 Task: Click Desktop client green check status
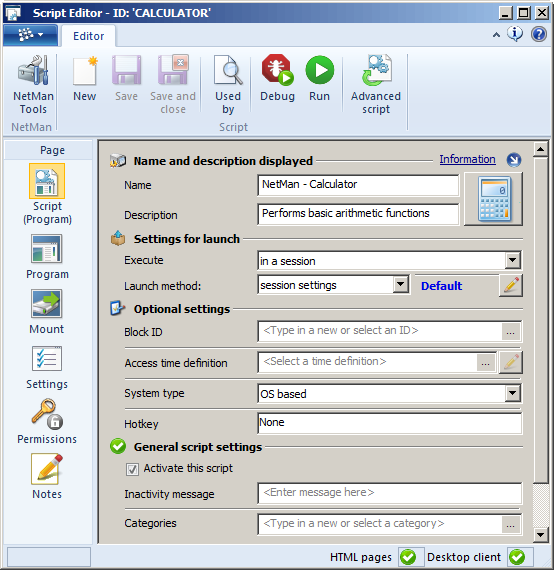pos(517,557)
